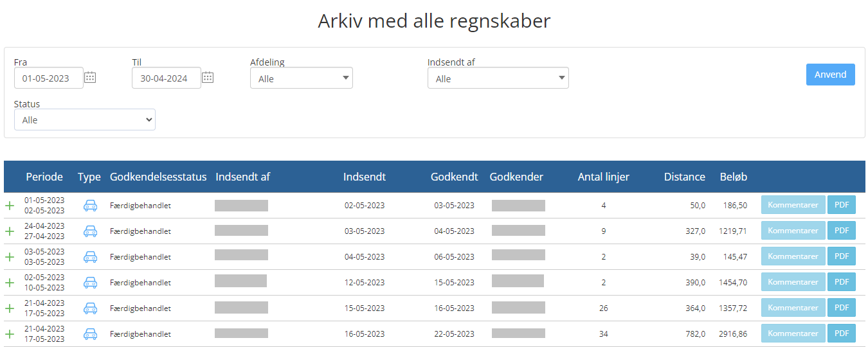Click the Distance column header

tap(685, 177)
